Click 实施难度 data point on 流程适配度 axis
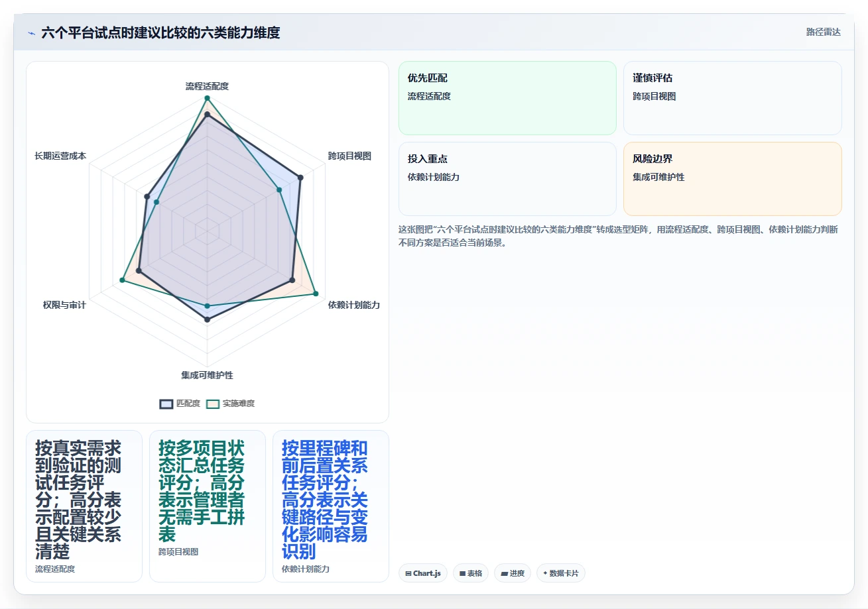 pyautogui.click(x=207, y=98)
